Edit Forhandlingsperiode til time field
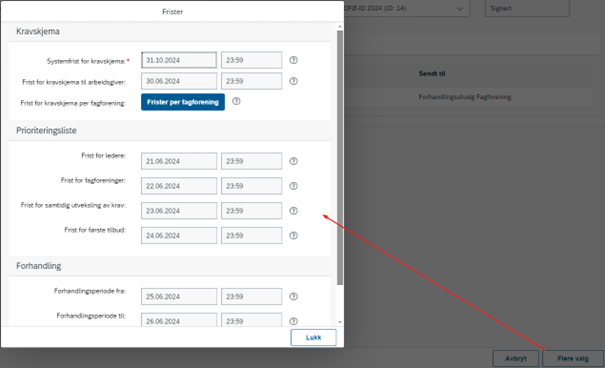 pos(252,320)
